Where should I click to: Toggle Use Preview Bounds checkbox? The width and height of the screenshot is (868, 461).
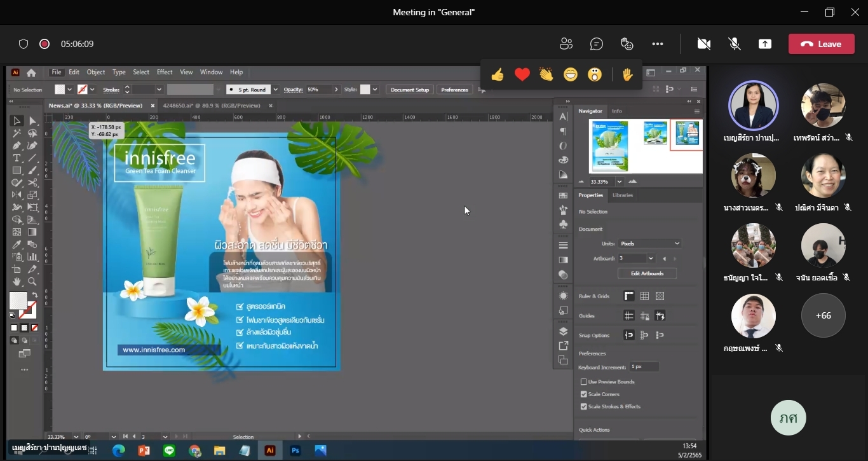pyautogui.click(x=583, y=382)
